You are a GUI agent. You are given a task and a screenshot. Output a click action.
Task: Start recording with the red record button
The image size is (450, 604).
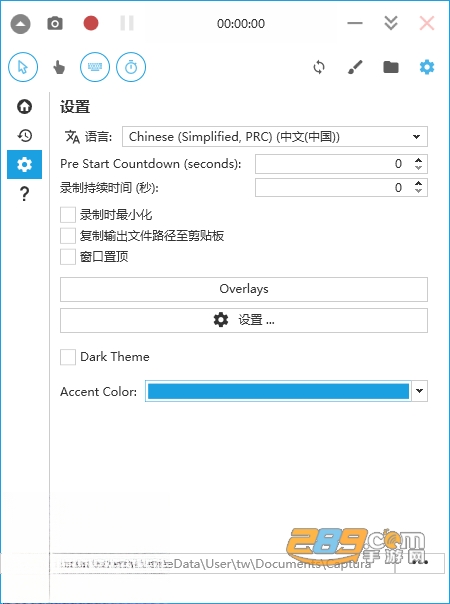click(91, 23)
